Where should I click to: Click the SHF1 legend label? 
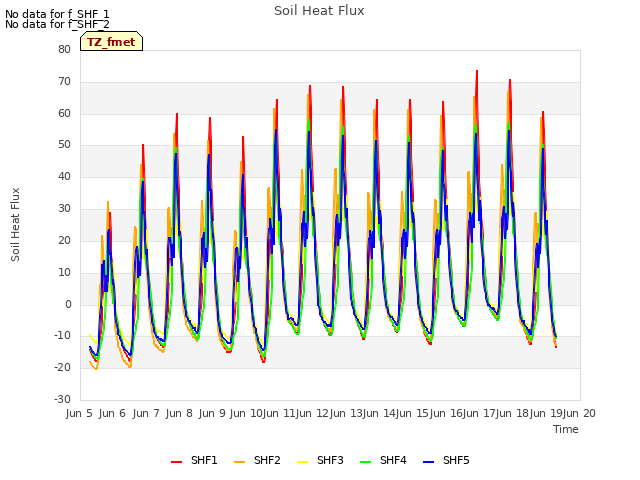coord(204,460)
